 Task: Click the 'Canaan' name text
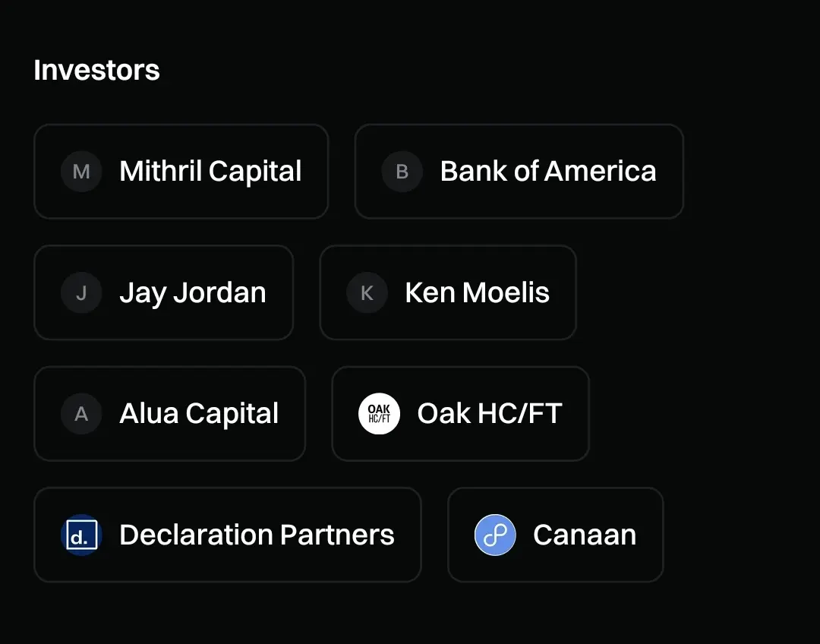pos(584,535)
